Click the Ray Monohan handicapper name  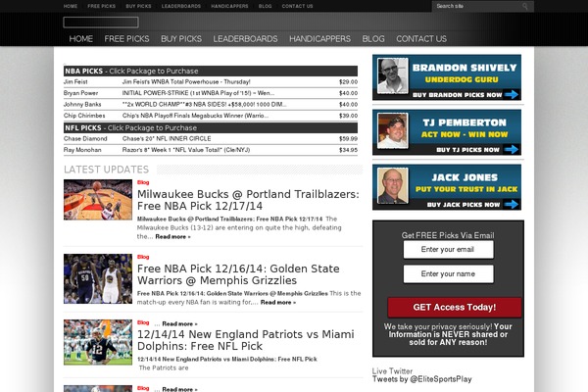[x=82, y=150]
